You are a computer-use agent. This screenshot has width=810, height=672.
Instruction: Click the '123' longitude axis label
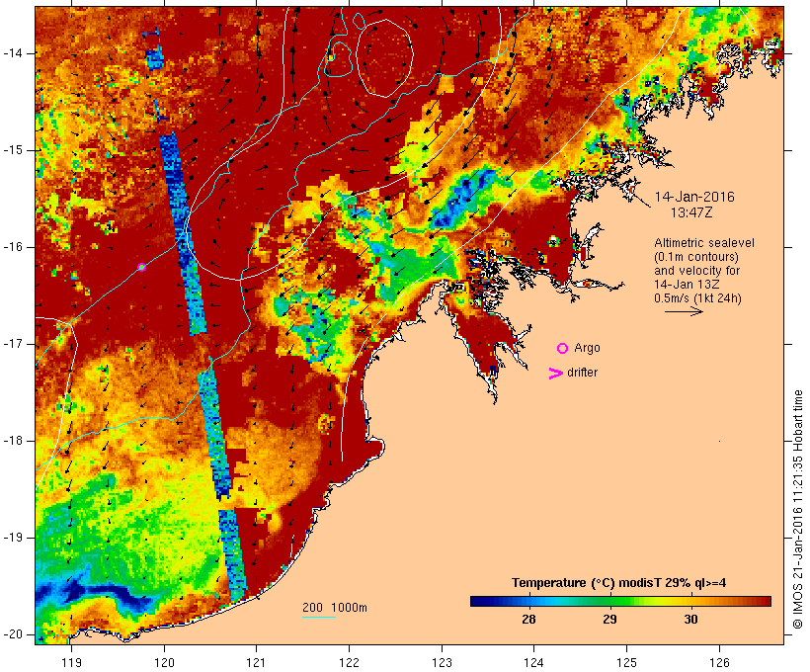[442, 662]
